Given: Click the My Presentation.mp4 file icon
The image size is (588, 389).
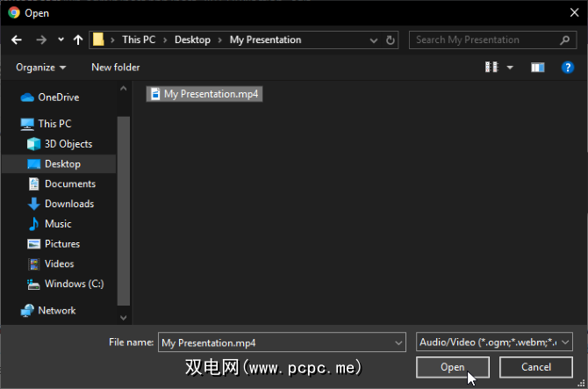Looking at the screenshot, I should 155,94.
